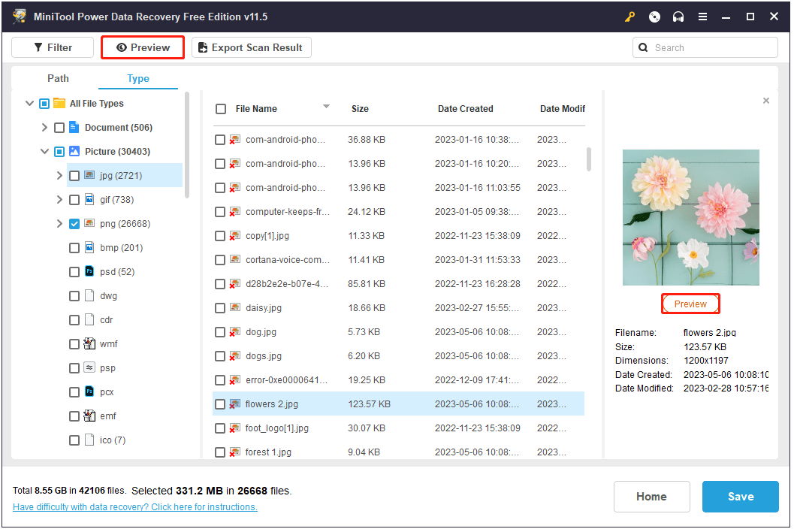Click the magnifier icon in search box
Image resolution: width=794 pixels, height=532 pixels.
coord(643,47)
